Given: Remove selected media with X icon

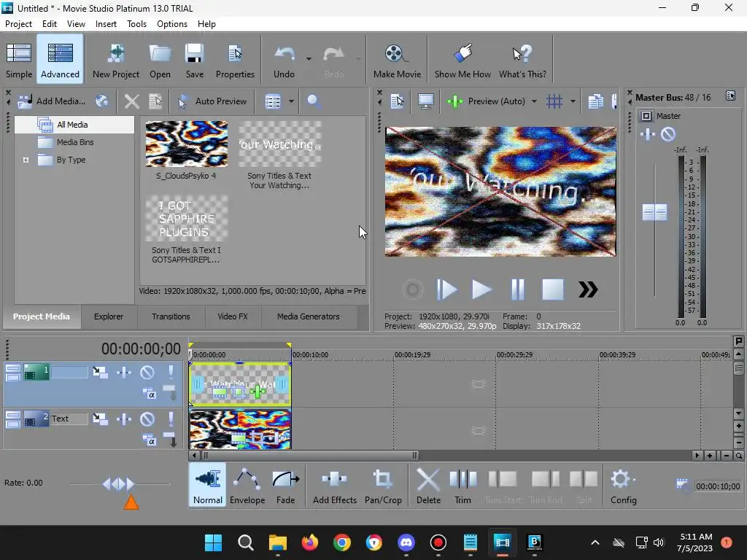Looking at the screenshot, I should [132, 101].
